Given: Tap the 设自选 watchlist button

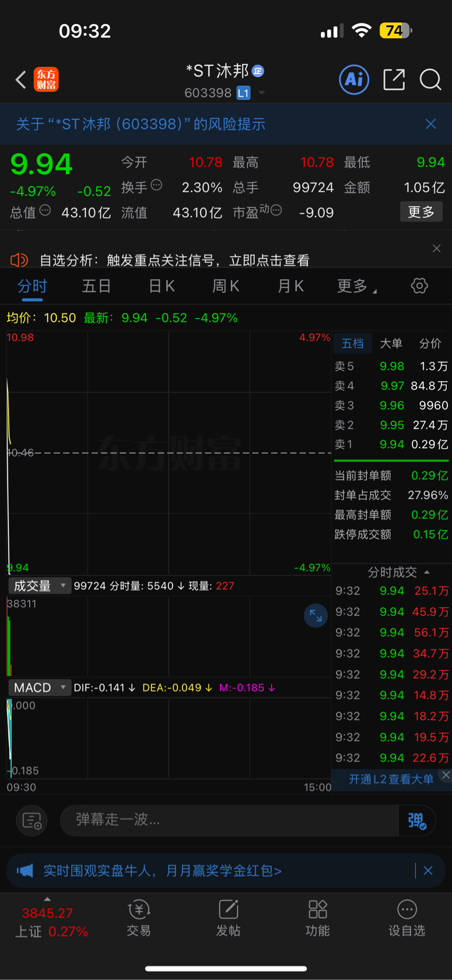Looking at the screenshot, I should point(407,918).
